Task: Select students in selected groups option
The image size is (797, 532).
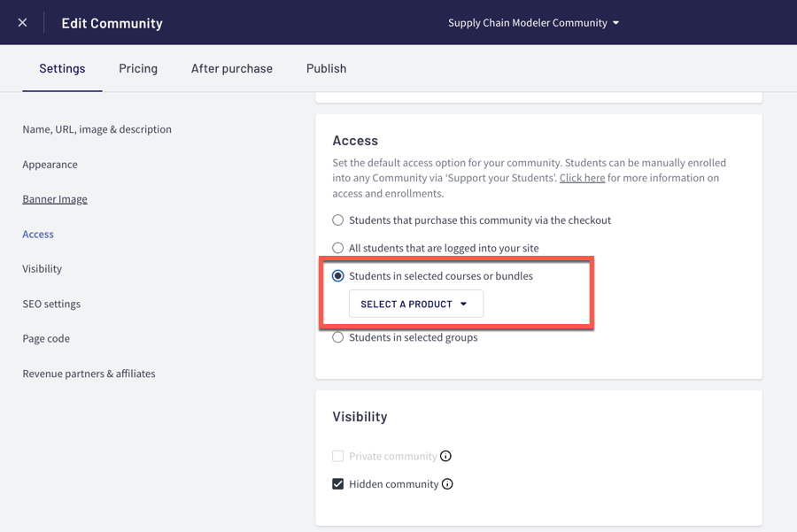Action: click(338, 337)
